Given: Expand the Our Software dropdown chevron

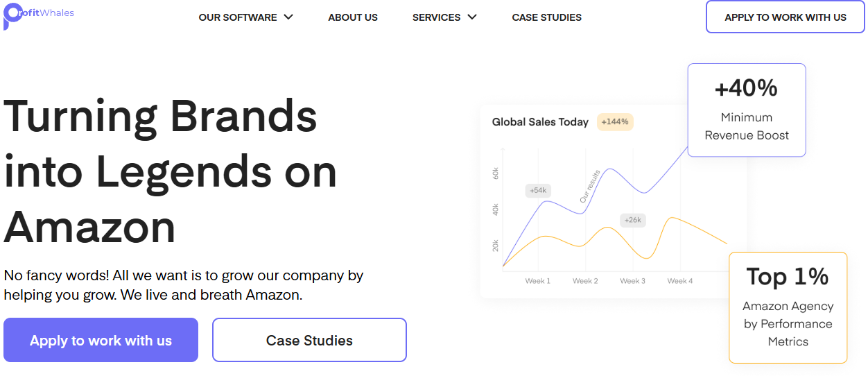Looking at the screenshot, I should pyautogui.click(x=288, y=17).
